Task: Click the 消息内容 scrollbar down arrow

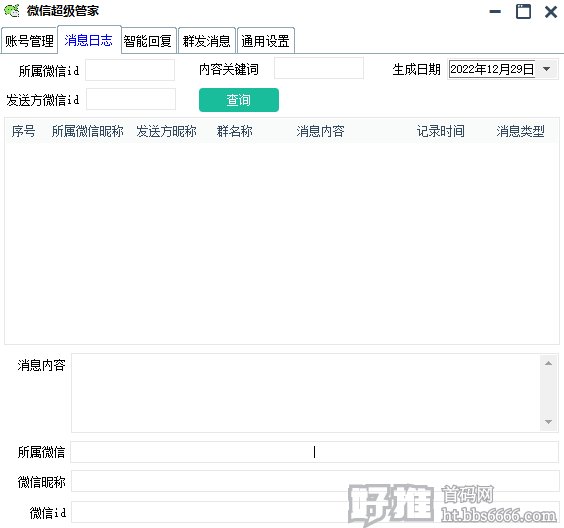Action: coord(549,422)
